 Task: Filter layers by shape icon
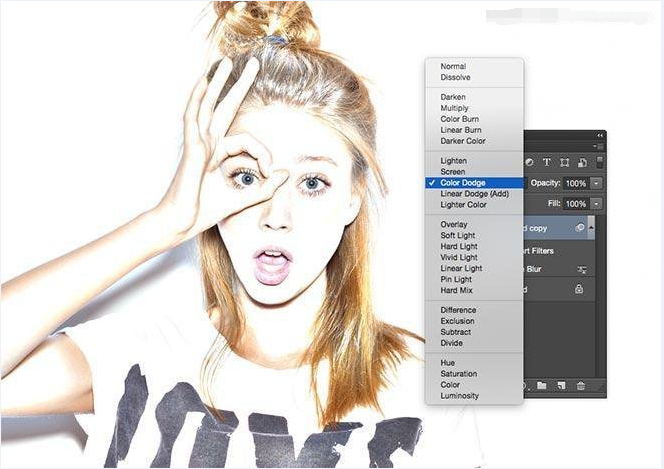[564, 163]
